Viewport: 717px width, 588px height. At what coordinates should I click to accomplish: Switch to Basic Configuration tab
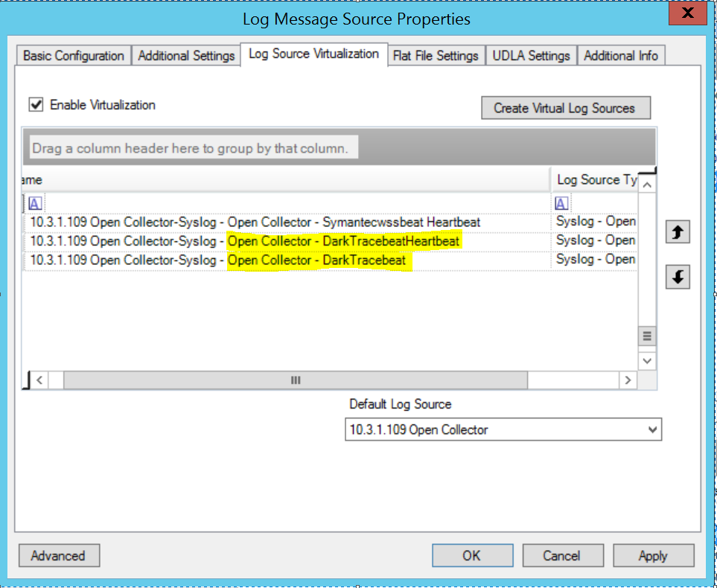click(x=74, y=56)
